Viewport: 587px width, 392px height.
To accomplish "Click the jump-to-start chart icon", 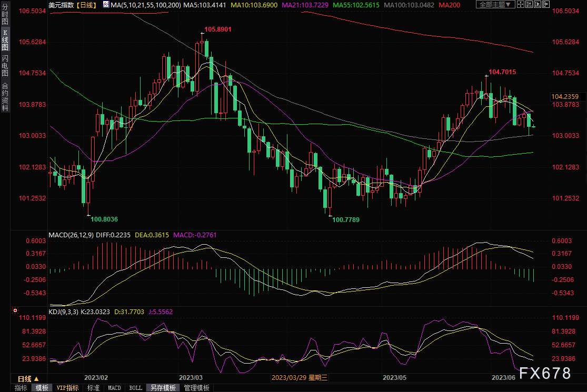I will [529, 5].
